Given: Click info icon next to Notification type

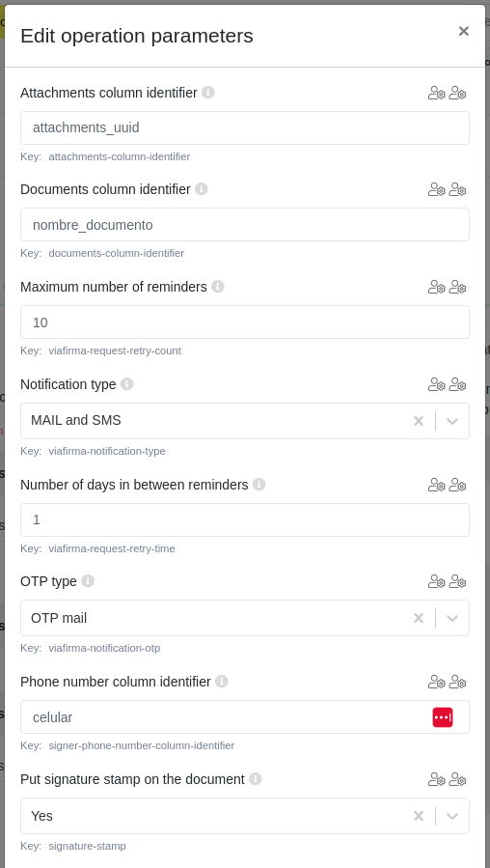Looking at the screenshot, I should coord(126,383).
